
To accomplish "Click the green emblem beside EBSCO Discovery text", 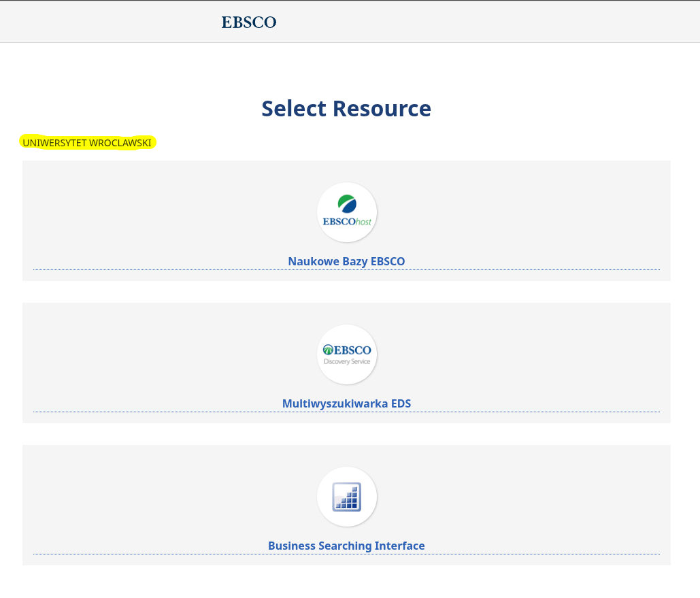I will pyautogui.click(x=327, y=350).
